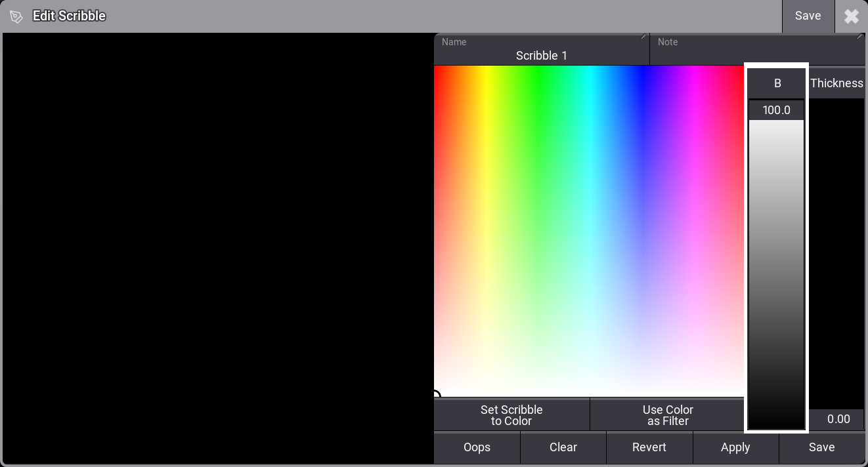Pick pure blue at top of color picker
868x467 pixels.
641,68
